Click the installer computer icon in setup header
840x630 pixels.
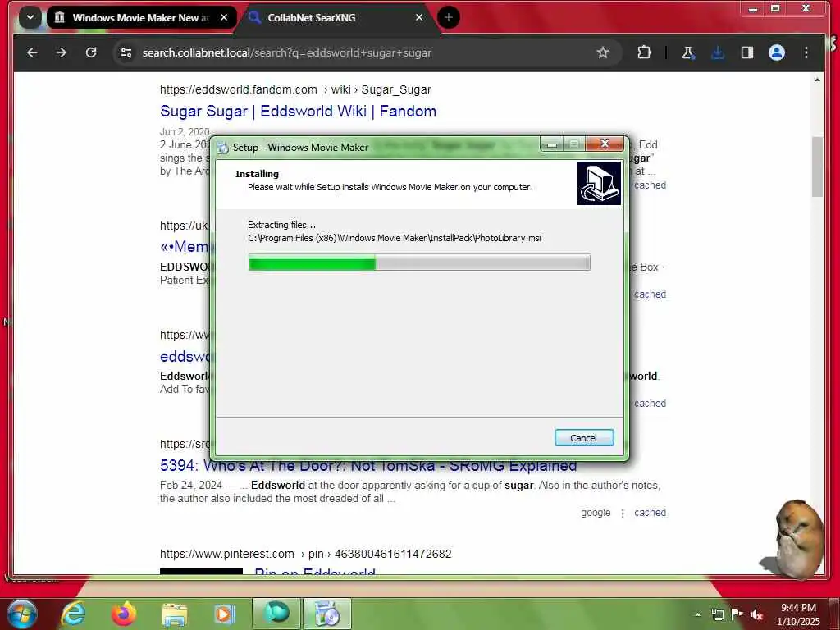click(599, 183)
